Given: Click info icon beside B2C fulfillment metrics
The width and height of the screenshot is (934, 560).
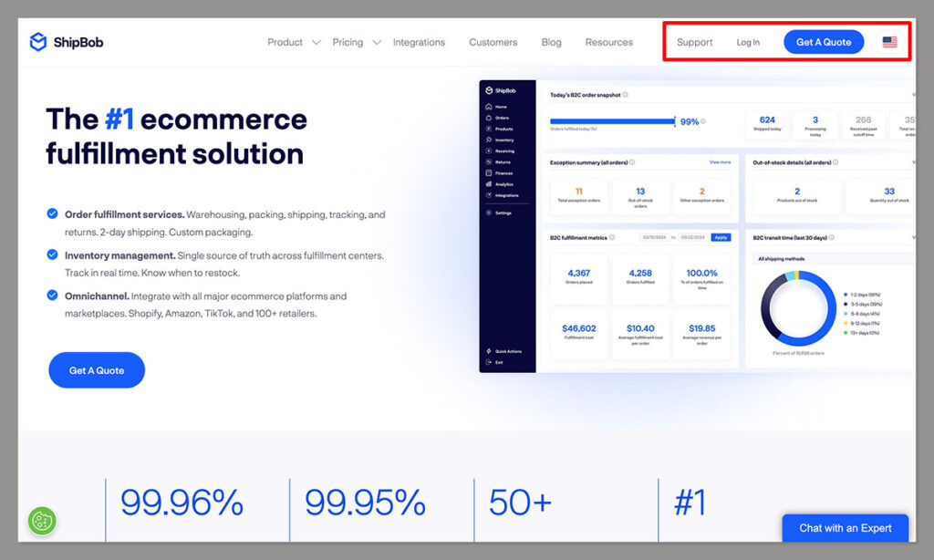Looking at the screenshot, I should (612, 237).
